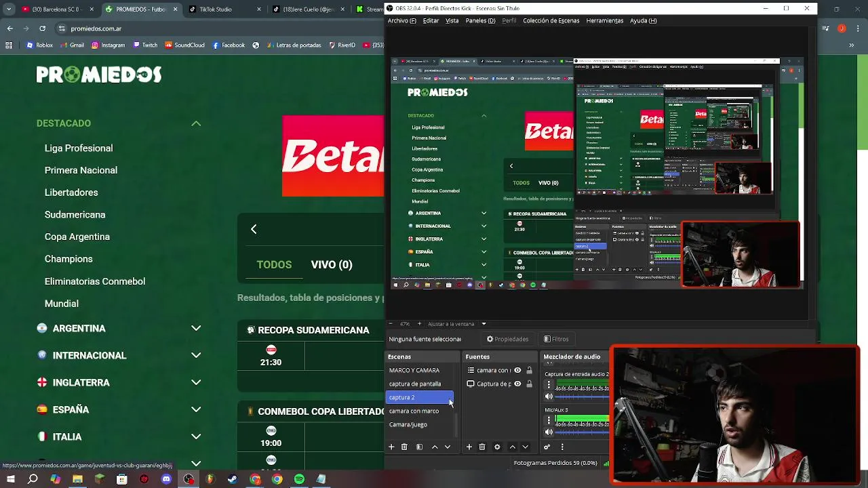Open advanced audio properties gears icon
Screen dimensions: 868x488
tap(547, 447)
